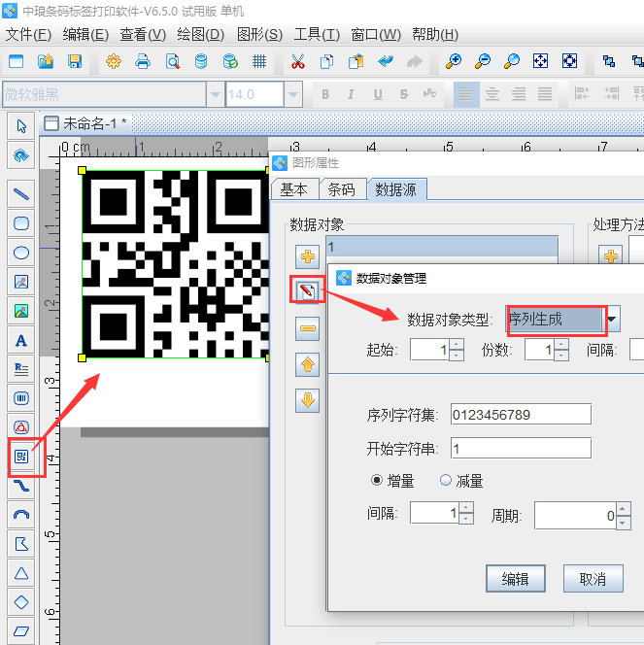644x645 pixels.
Task: Open the 数据对象类型 dropdown
Action: (612, 319)
